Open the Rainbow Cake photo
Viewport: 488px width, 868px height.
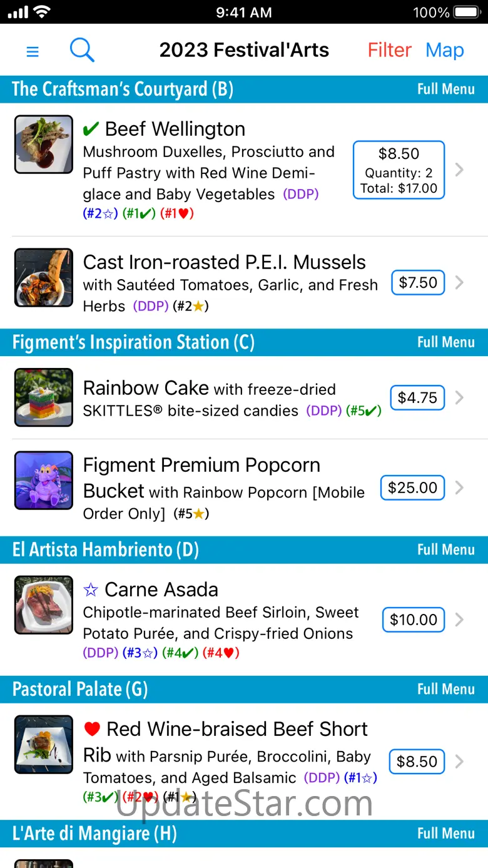[44, 397]
